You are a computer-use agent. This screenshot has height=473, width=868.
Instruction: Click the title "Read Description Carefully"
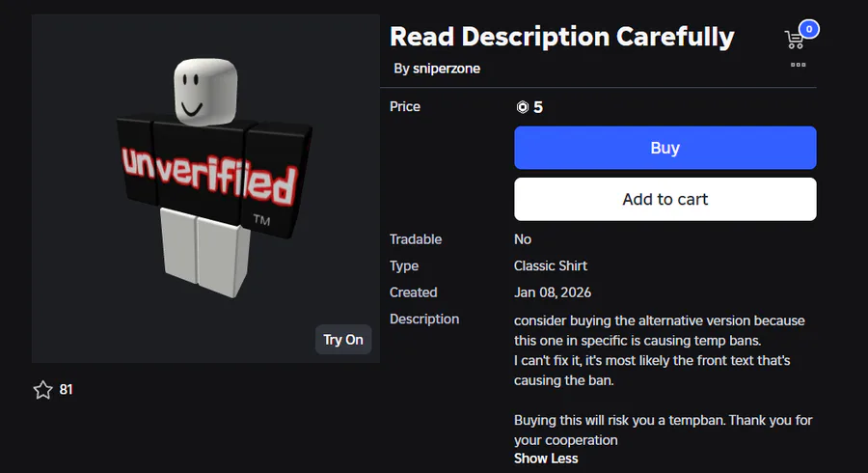(561, 37)
